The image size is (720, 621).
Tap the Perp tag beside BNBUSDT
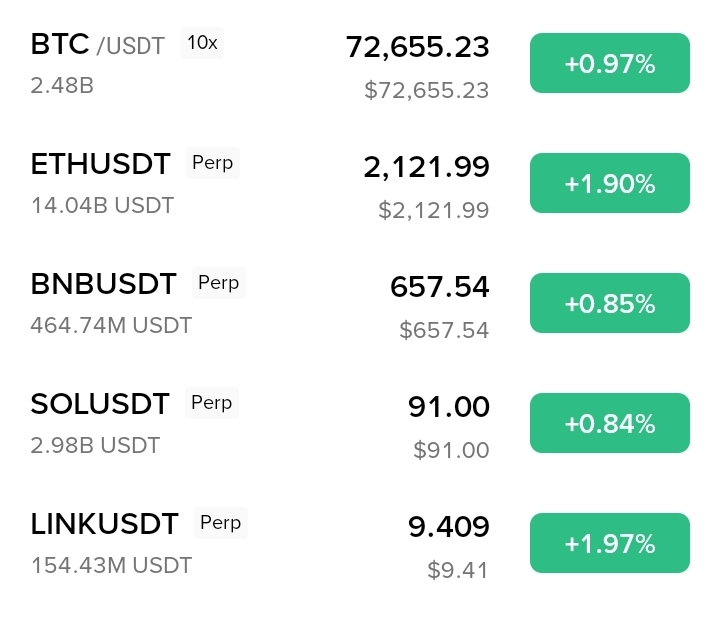[x=219, y=283]
